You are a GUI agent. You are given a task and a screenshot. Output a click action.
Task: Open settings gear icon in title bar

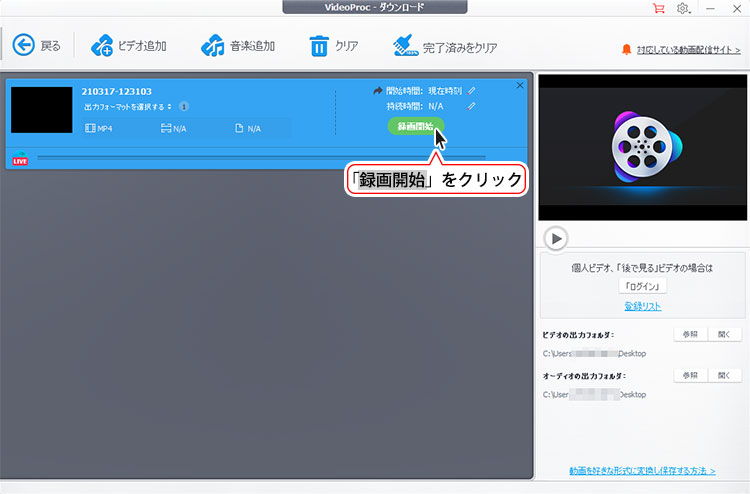pyautogui.click(x=683, y=8)
